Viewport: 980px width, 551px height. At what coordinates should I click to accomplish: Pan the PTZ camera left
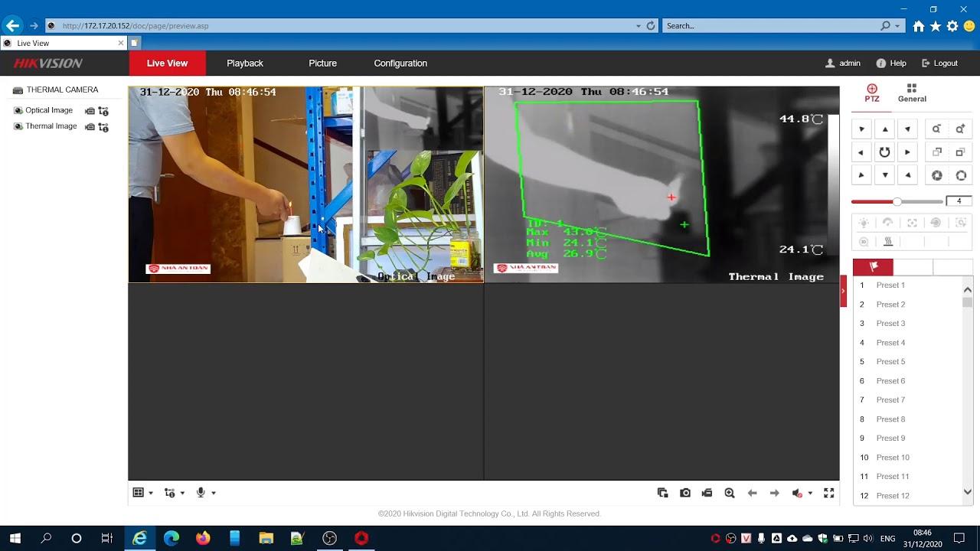click(862, 152)
